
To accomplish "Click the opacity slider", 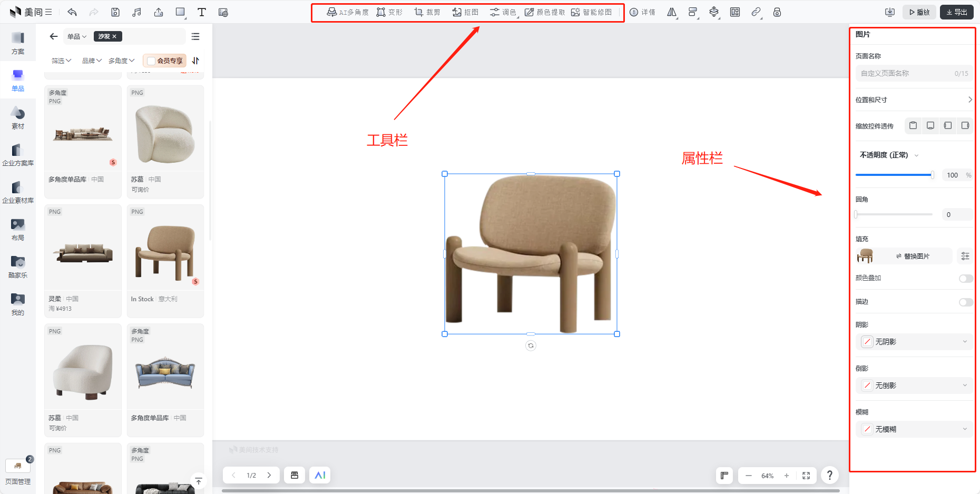I will coord(894,175).
